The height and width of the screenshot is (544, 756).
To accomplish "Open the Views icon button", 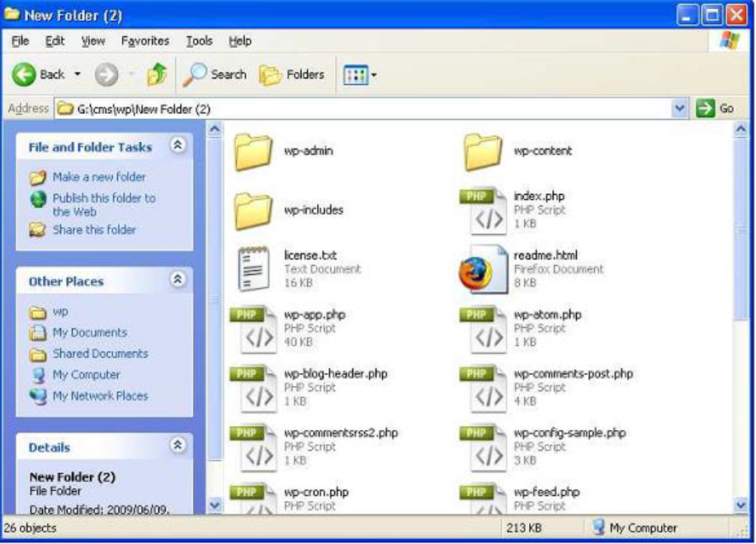I will click(x=356, y=75).
